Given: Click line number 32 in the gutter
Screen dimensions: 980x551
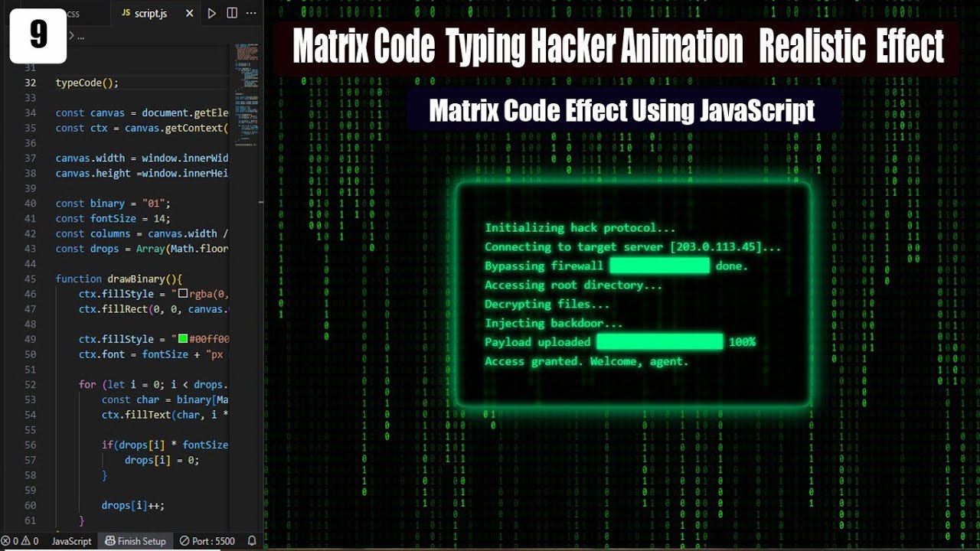Looking at the screenshot, I should point(30,83).
